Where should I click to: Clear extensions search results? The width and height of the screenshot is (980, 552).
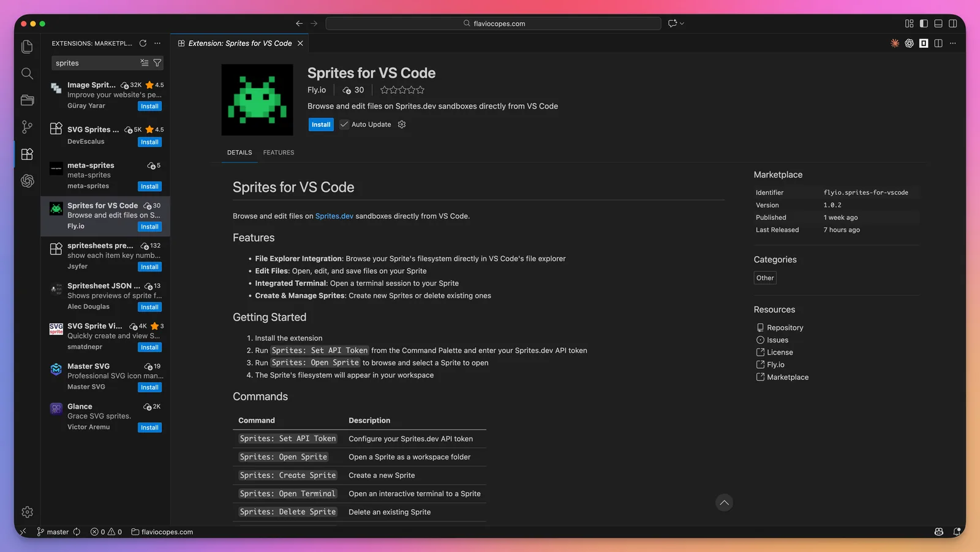145,62
